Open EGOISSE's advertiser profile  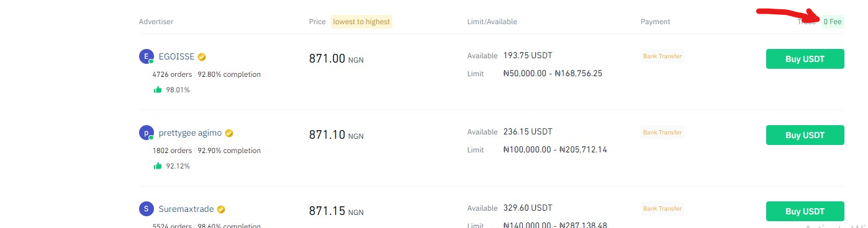(x=177, y=57)
